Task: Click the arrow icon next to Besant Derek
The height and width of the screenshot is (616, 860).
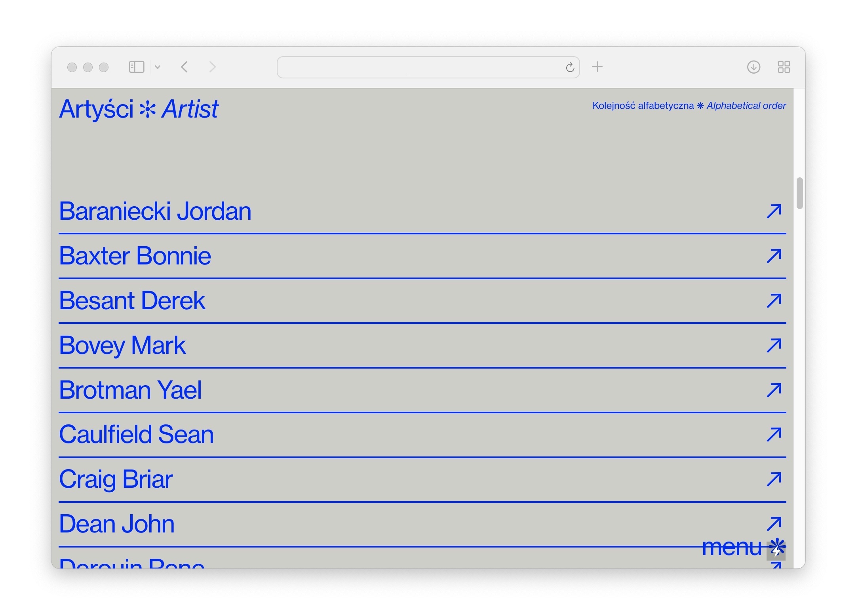Action: tap(774, 300)
